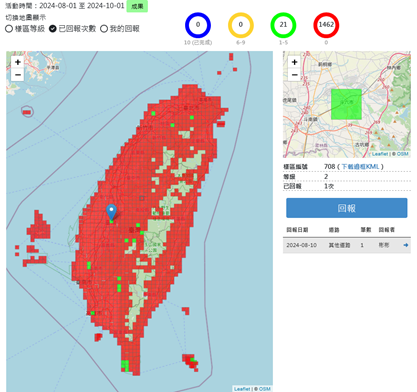Zoom out on the main Taiwan map
Image resolution: width=417 pixels, height=392 pixels.
18,75
